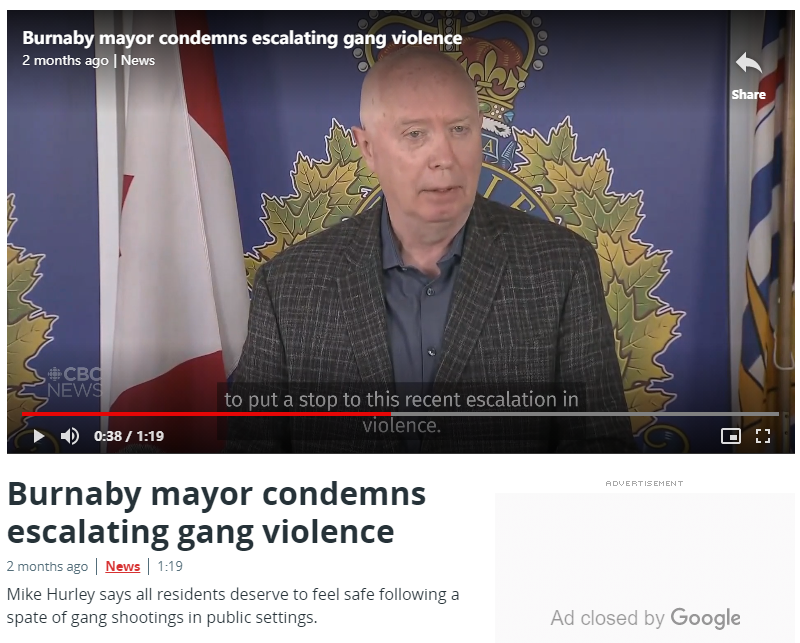Click the play button in video controls
The width and height of the screenshot is (800, 643).
point(38,436)
